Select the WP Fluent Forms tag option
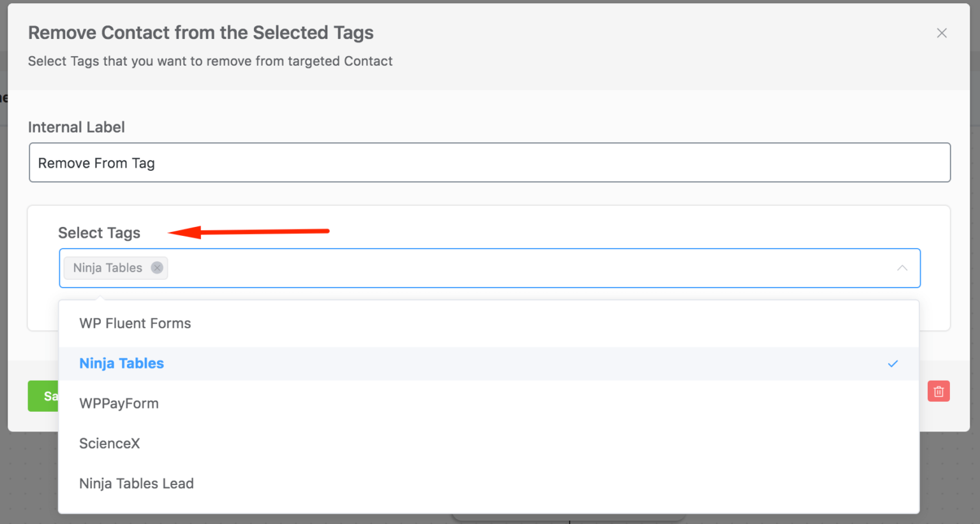This screenshot has height=524, width=980. point(489,323)
